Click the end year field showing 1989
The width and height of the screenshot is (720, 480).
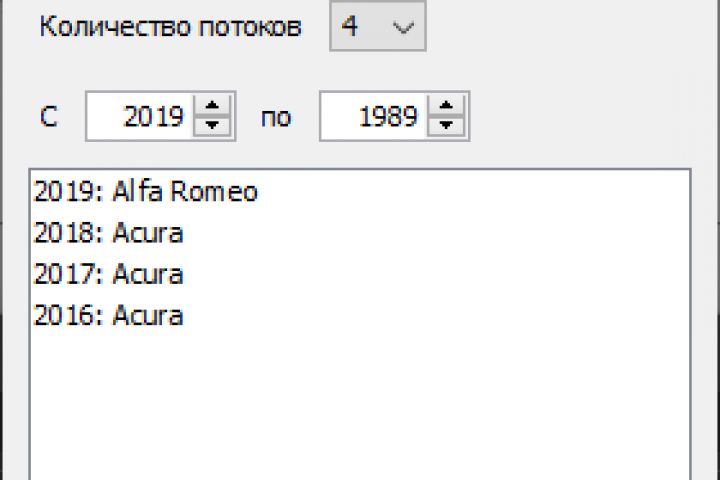click(x=386, y=117)
